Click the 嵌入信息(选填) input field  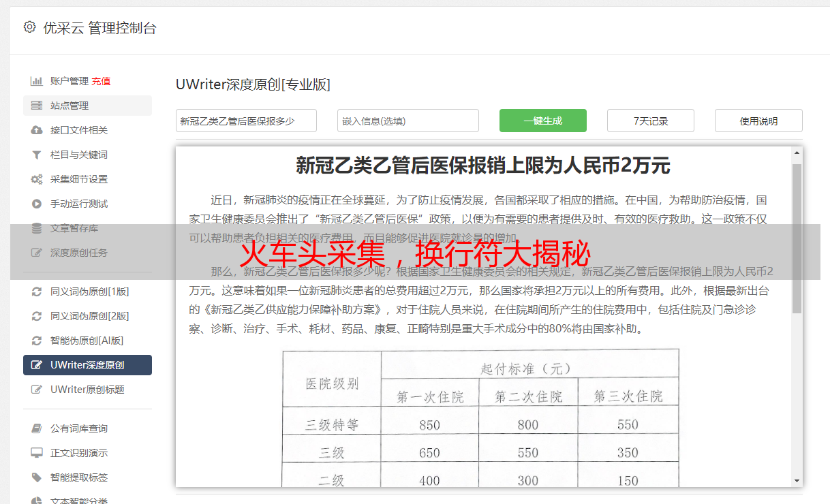[408, 121]
